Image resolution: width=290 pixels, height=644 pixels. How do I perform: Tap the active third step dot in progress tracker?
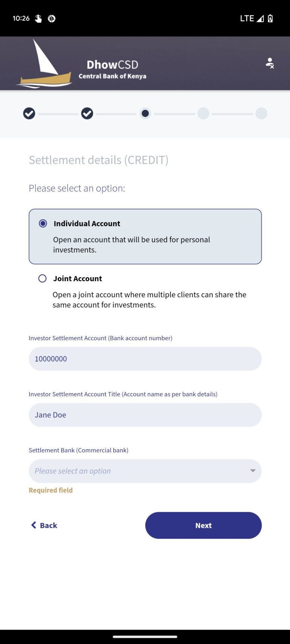pos(145,113)
